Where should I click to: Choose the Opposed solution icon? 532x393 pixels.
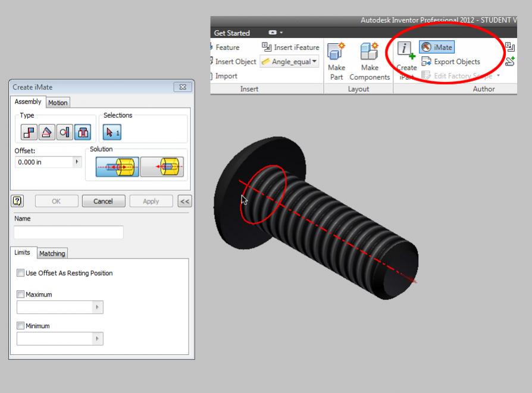tap(118, 167)
